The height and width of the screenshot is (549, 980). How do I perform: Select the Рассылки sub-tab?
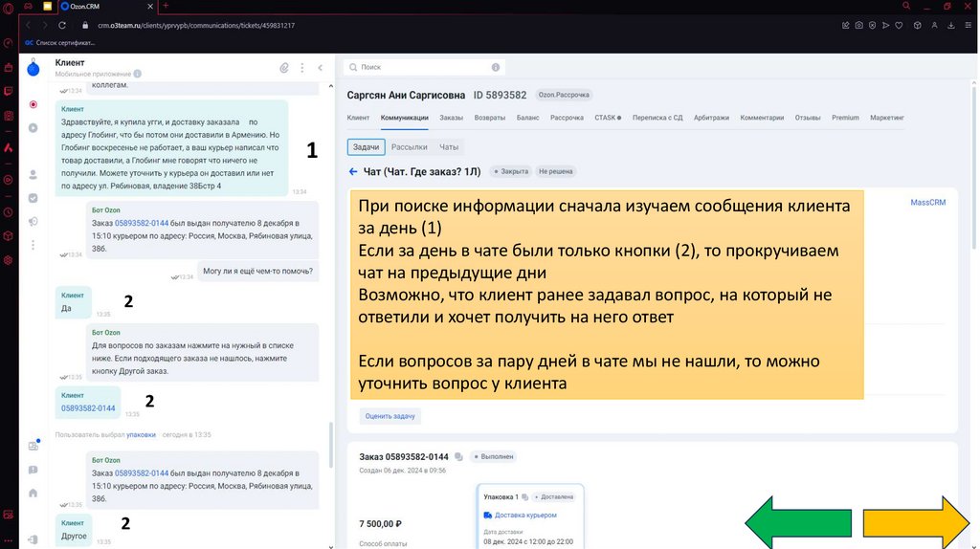pyautogui.click(x=410, y=147)
